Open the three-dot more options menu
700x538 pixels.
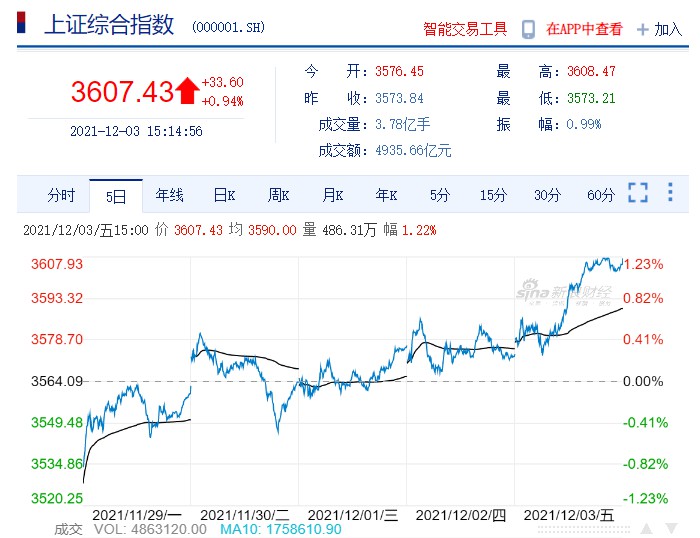[x=670, y=192]
